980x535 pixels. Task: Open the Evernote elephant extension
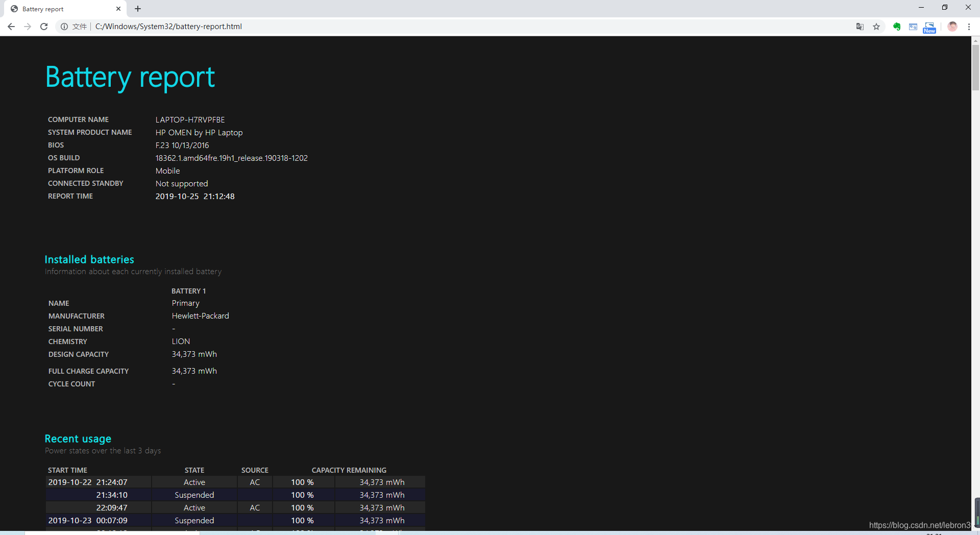pyautogui.click(x=897, y=27)
